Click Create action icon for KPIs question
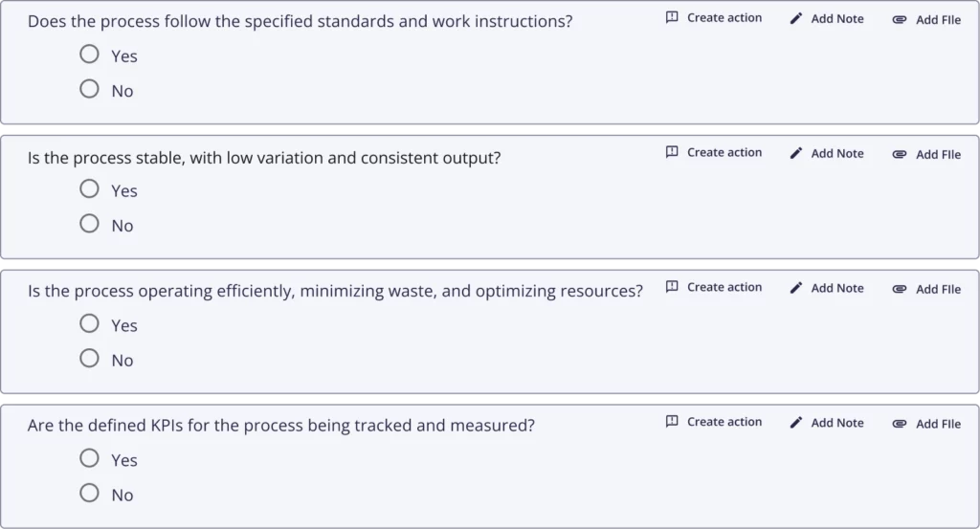Screen dimensions: 980x529 coord(672,422)
